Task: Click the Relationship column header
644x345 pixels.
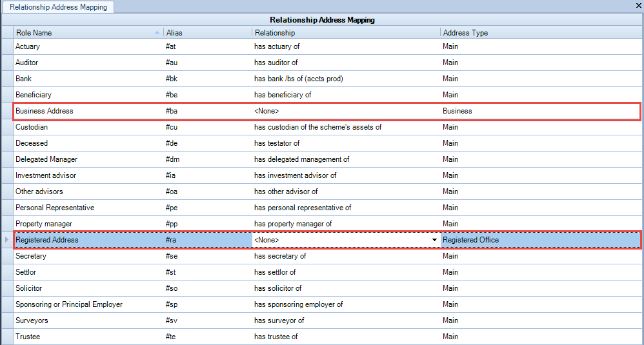Action: [x=346, y=32]
